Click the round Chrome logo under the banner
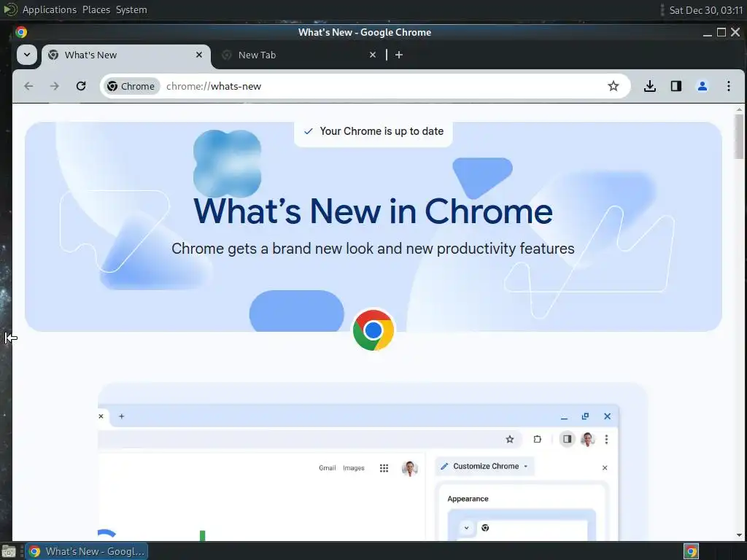 pos(373,330)
